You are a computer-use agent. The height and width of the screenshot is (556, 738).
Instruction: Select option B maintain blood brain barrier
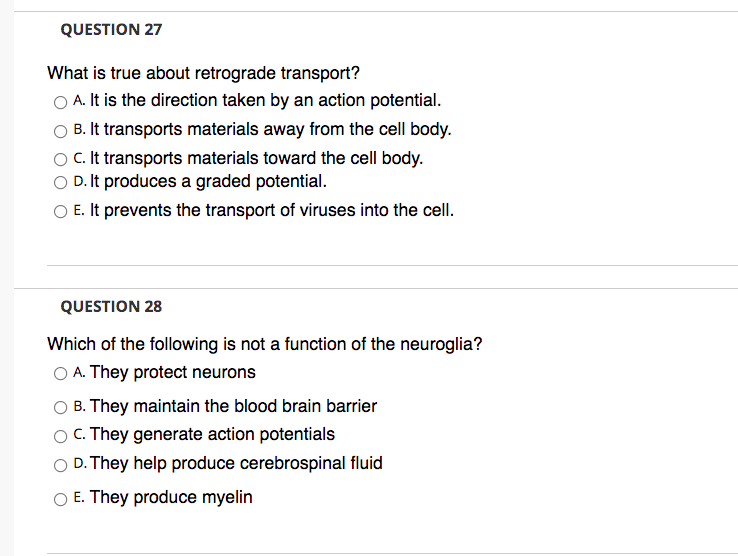(60, 407)
